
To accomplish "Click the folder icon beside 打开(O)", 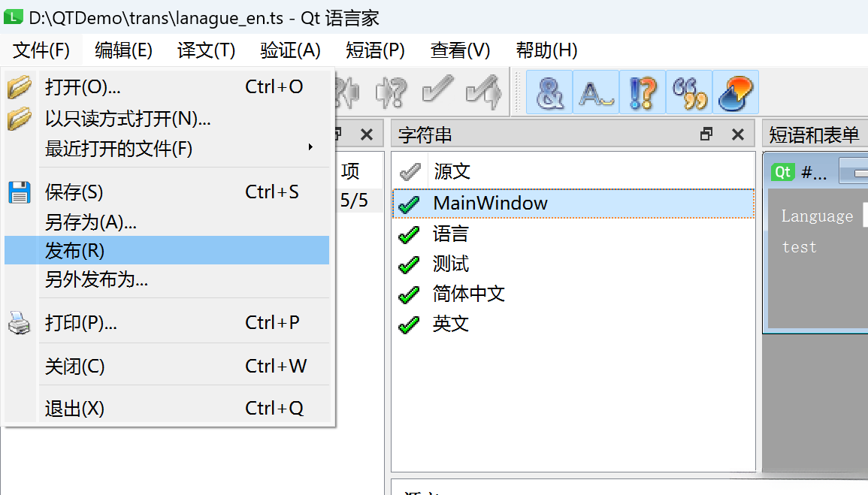I will [x=20, y=87].
